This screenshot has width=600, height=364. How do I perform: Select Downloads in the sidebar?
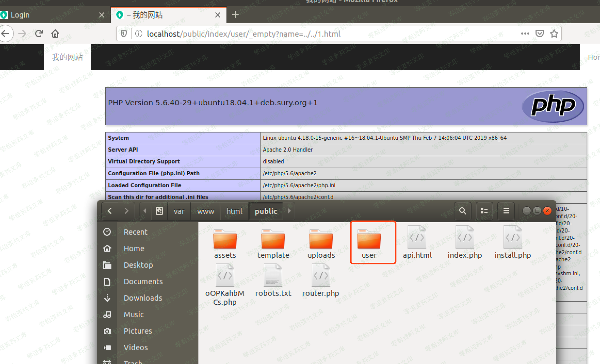click(143, 298)
